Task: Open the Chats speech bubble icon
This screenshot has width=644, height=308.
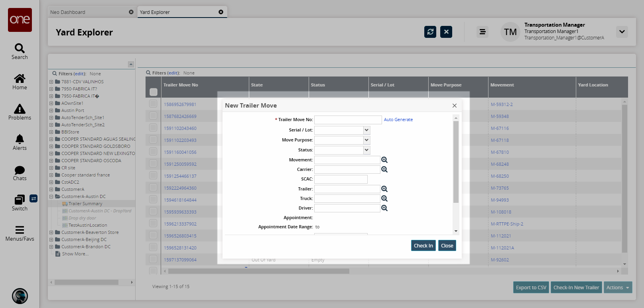Action: click(20, 170)
